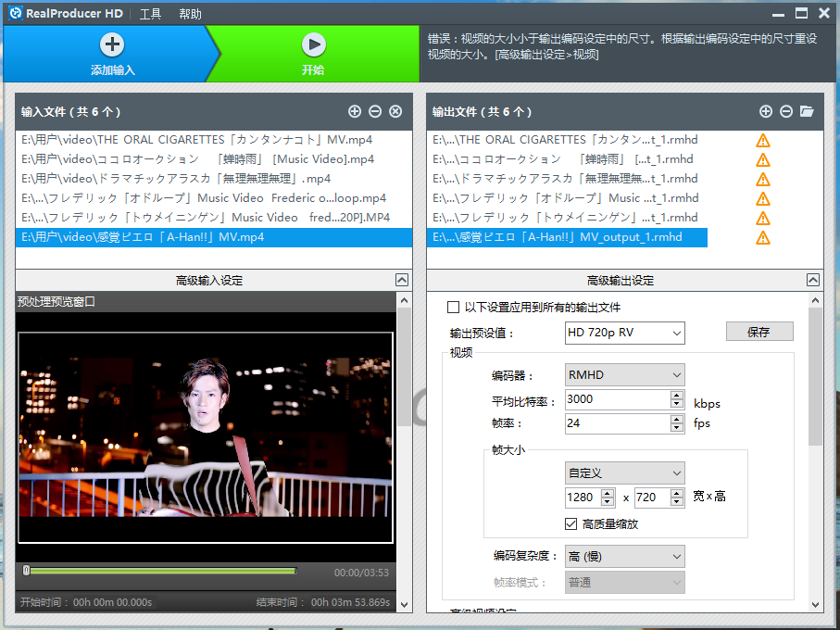840x630 pixels.
Task: Open the output folder icon
Action: (x=808, y=111)
